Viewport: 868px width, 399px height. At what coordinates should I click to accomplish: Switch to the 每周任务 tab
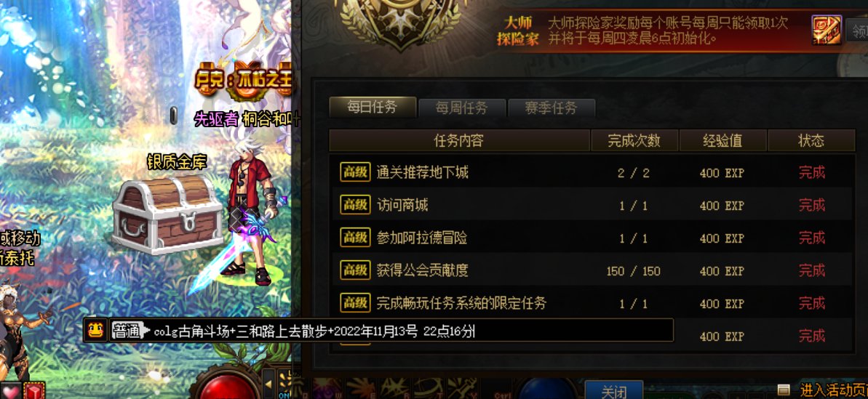tap(462, 108)
